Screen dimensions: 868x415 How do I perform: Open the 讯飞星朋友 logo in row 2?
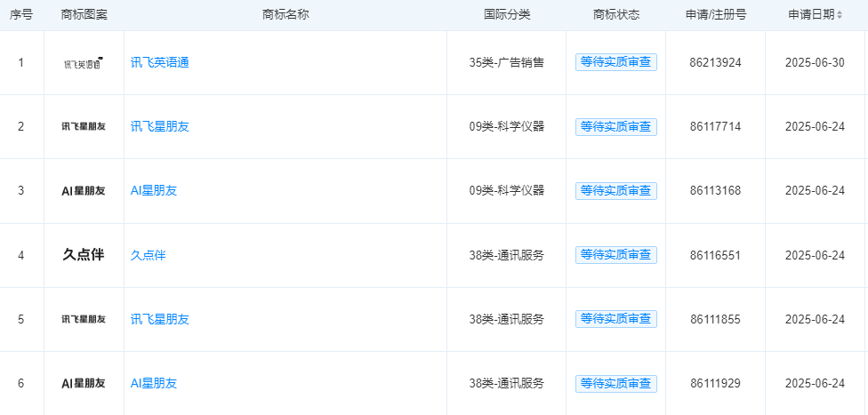pos(84,127)
